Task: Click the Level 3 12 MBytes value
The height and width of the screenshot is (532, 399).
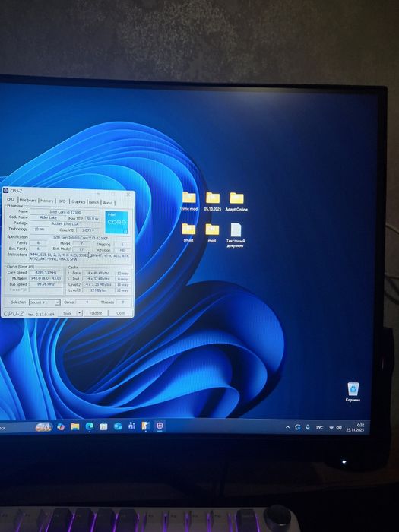Action: [98, 290]
